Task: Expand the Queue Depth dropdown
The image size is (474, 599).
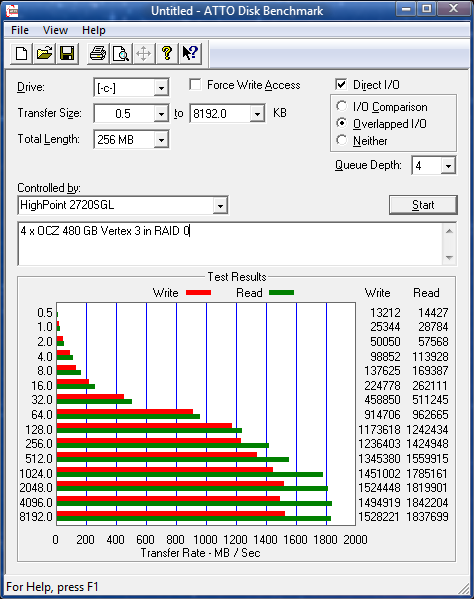Action: coord(448,165)
